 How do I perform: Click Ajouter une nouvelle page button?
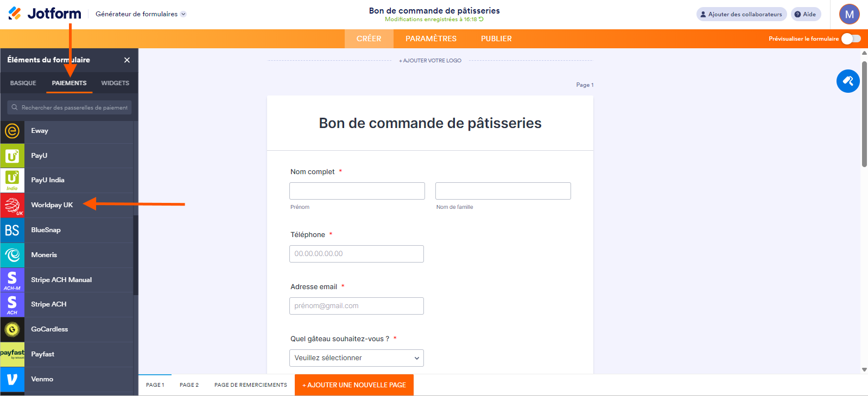tap(354, 385)
